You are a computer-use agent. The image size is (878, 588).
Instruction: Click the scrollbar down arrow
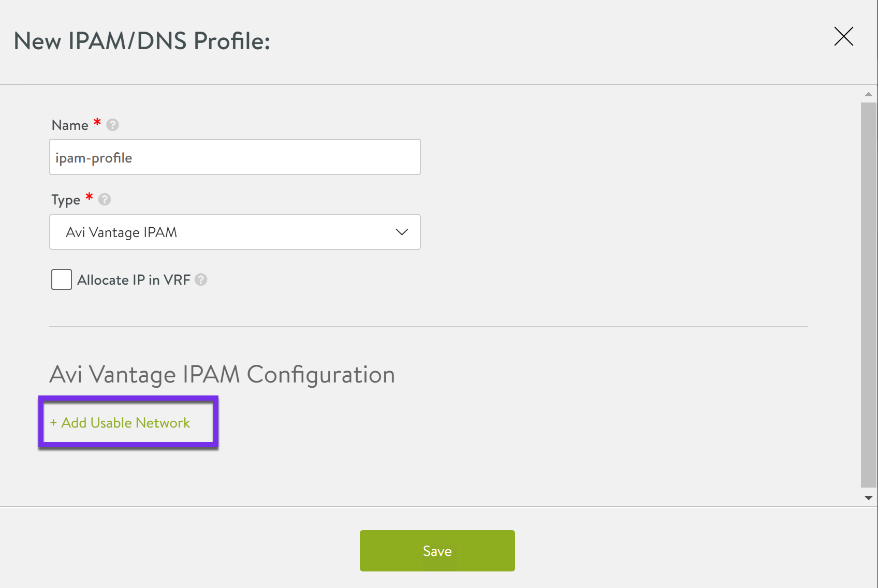pyautogui.click(x=868, y=498)
